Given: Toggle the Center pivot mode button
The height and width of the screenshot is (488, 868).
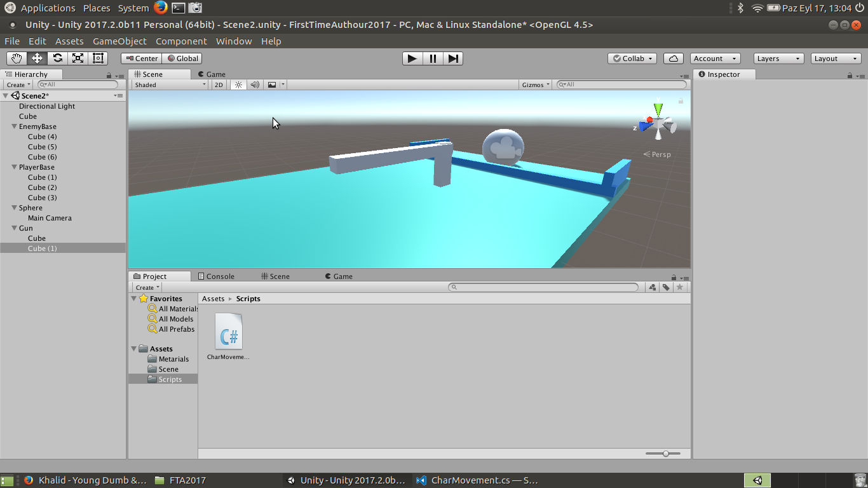Looking at the screenshot, I should pyautogui.click(x=141, y=58).
